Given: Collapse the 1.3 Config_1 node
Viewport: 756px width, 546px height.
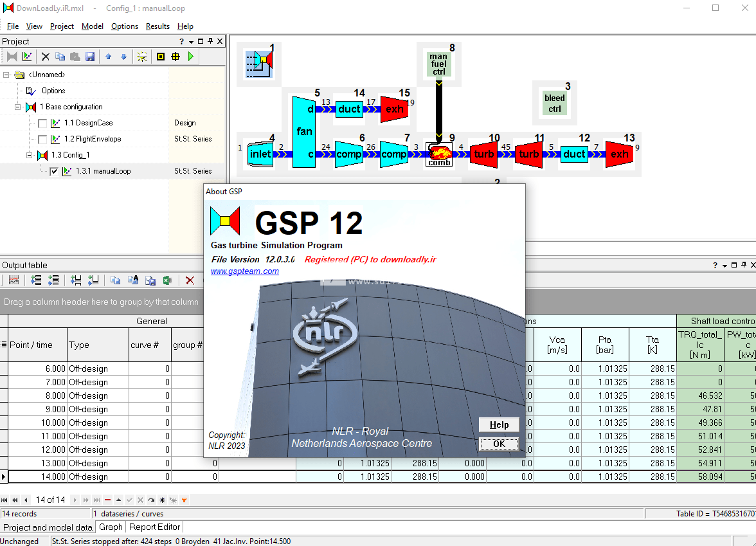Looking at the screenshot, I should pos(30,156).
